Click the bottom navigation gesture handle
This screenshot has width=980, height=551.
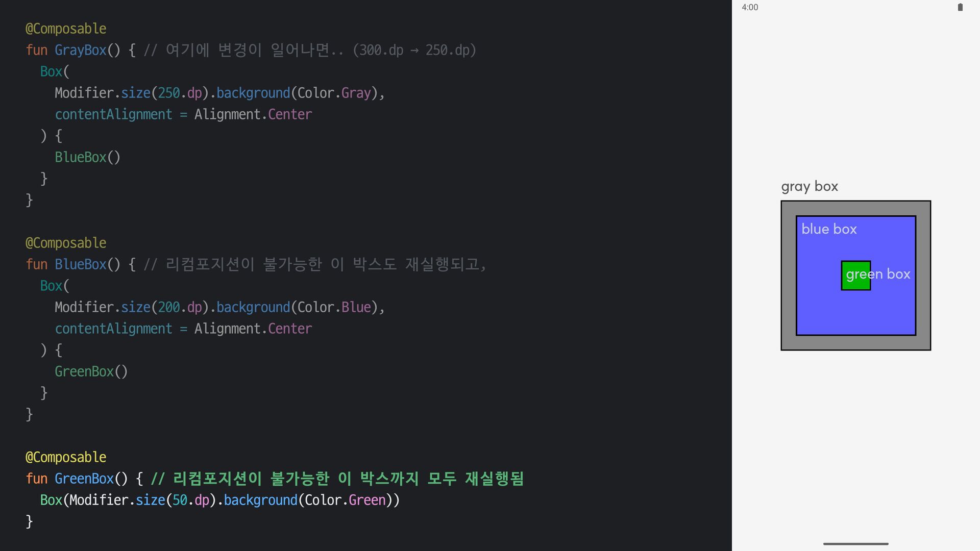(x=855, y=544)
